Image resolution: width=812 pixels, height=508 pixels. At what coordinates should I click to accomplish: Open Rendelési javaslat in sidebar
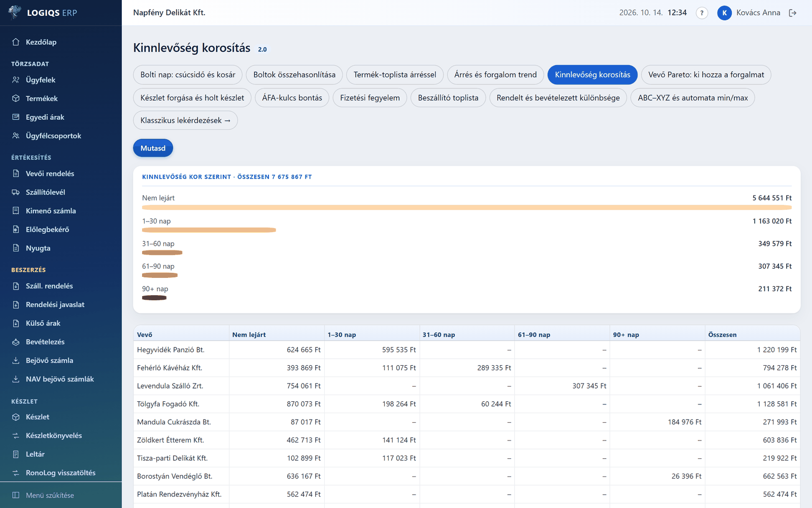pos(55,305)
